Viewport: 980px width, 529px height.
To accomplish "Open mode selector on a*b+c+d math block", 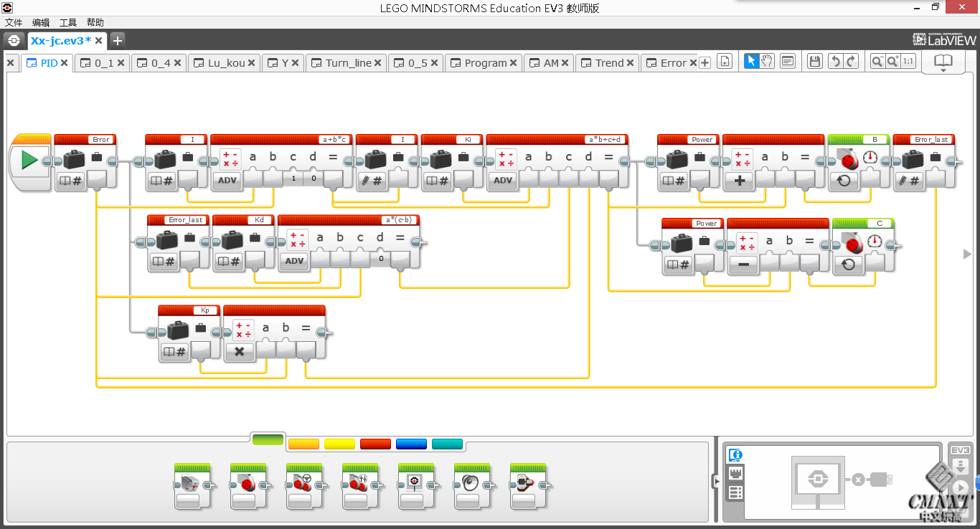I will coord(503,181).
